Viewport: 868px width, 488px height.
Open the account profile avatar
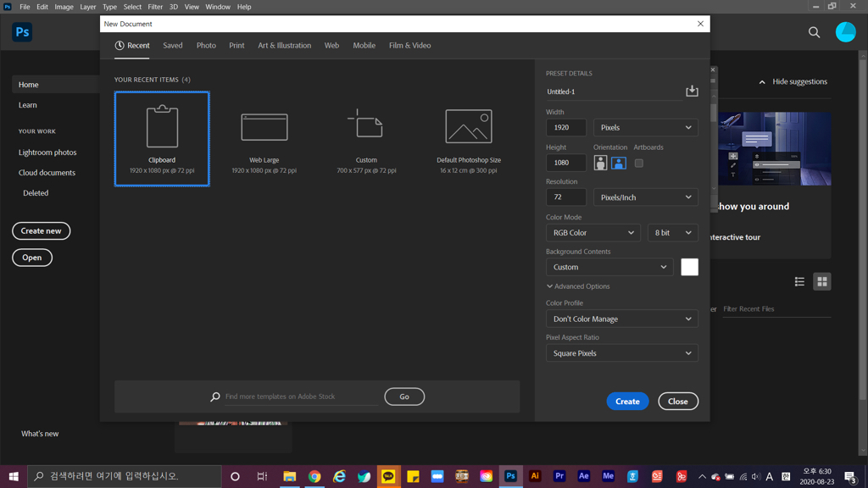845,32
